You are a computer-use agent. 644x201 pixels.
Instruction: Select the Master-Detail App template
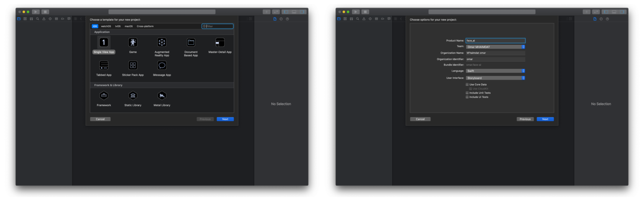point(220,42)
